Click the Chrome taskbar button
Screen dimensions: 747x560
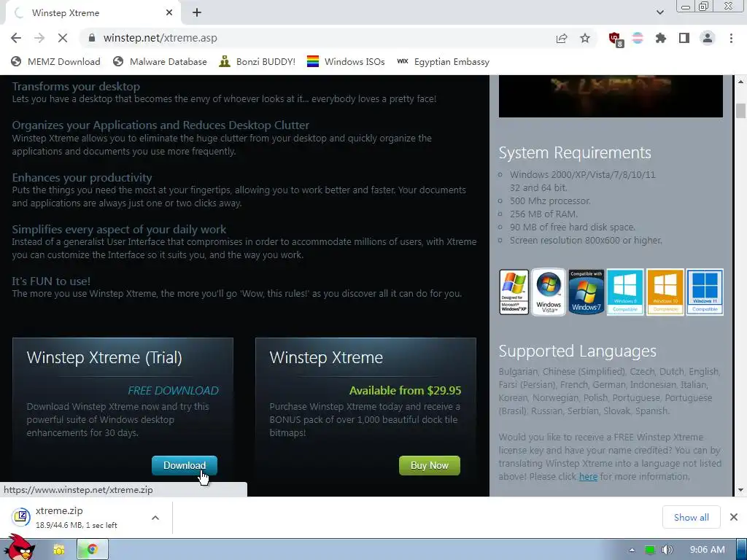pos(93,550)
